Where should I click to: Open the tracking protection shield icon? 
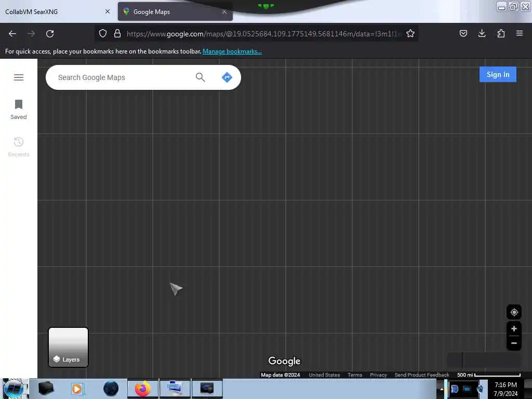(103, 33)
